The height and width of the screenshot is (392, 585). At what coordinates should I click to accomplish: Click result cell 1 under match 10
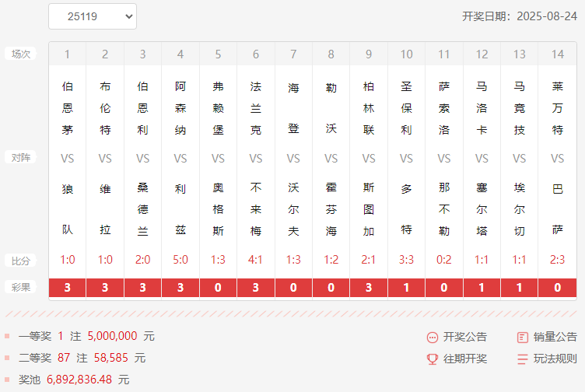[406, 288]
